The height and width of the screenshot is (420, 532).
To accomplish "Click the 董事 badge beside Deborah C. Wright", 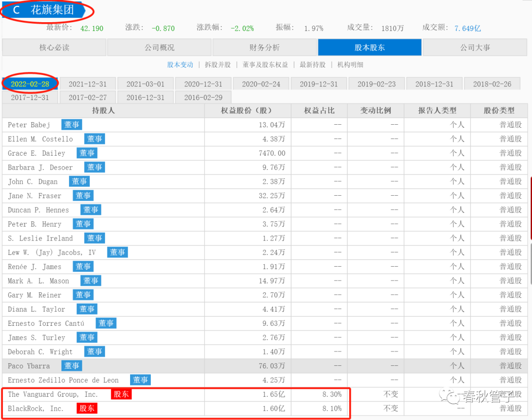I will coord(95,351).
